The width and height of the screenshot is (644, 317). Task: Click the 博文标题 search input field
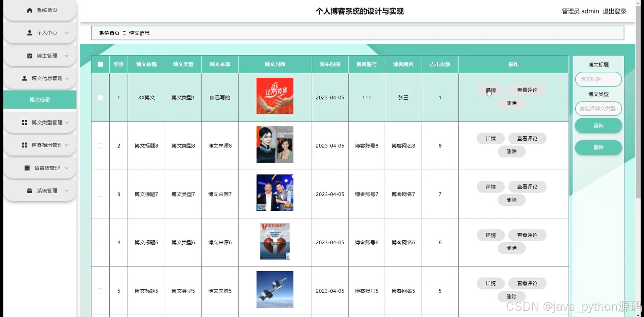(598, 79)
